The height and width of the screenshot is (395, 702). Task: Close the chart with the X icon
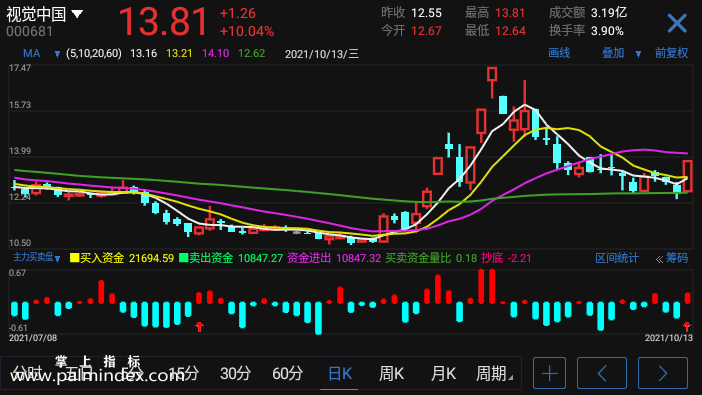point(677,23)
